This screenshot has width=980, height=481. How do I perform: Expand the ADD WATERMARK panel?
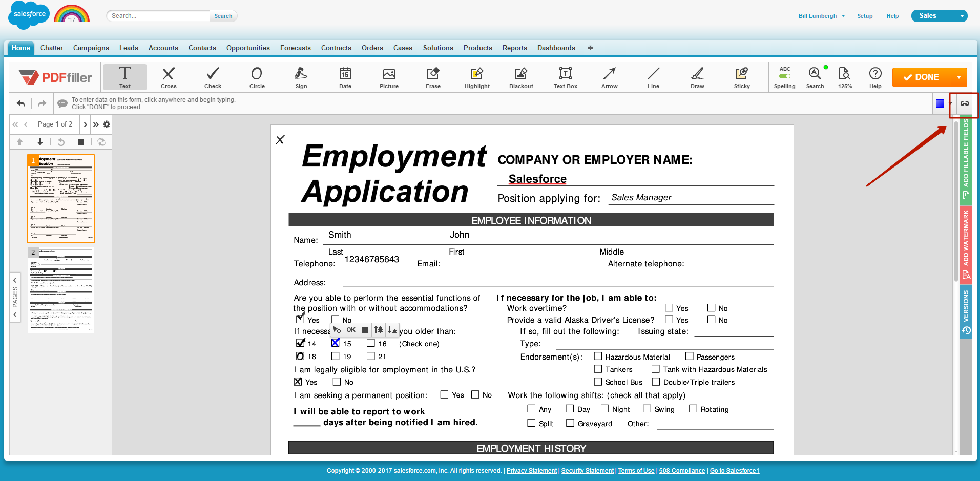[966, 244]
